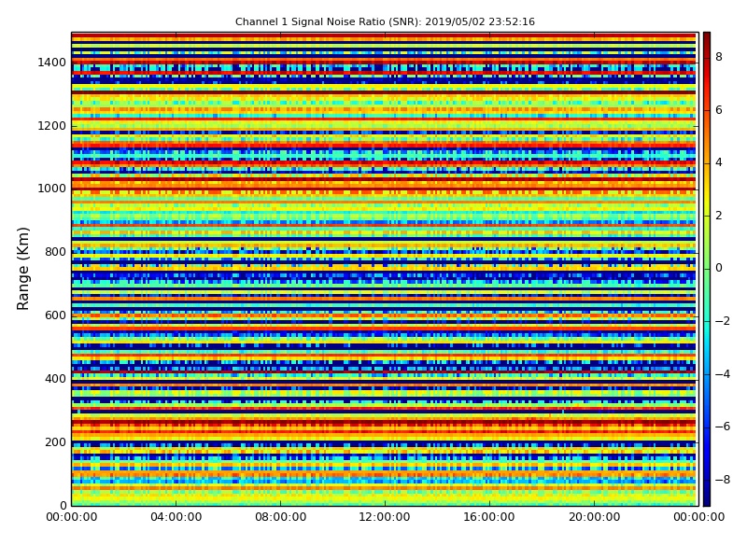
Task: Click the colorbar tick label 2
Action: 719,216
